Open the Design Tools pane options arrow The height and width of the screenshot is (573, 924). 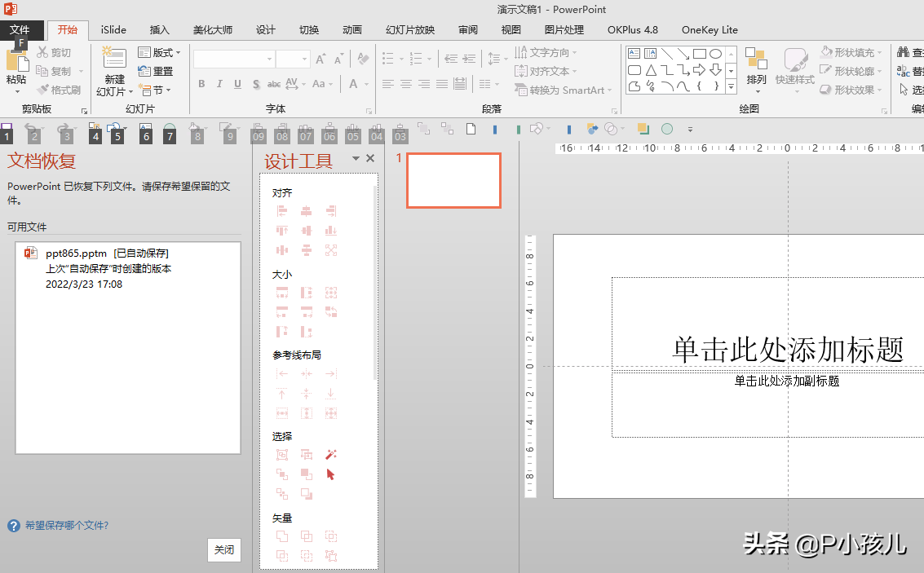[356, 158]
